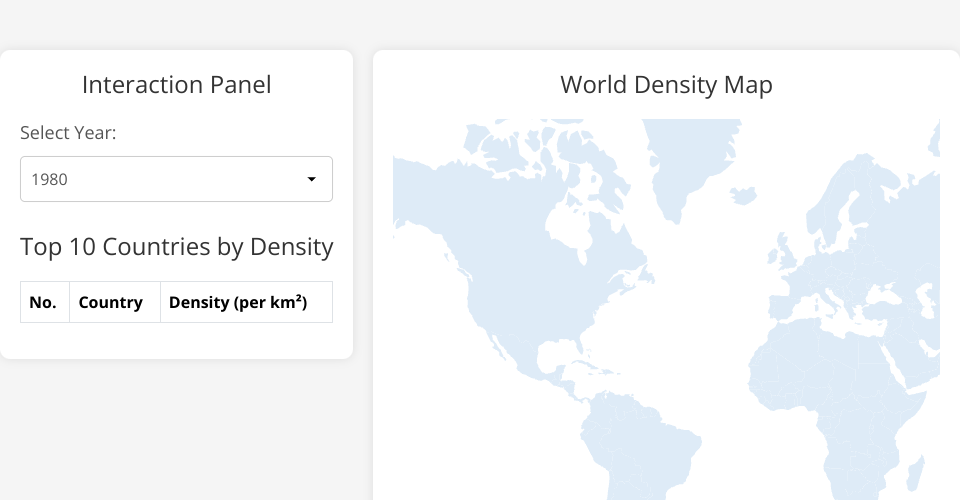The height and width of the screenshot is (500, 960).
Task: Open the Select Year dropdown showing 1980
Action: coord(176,179)
